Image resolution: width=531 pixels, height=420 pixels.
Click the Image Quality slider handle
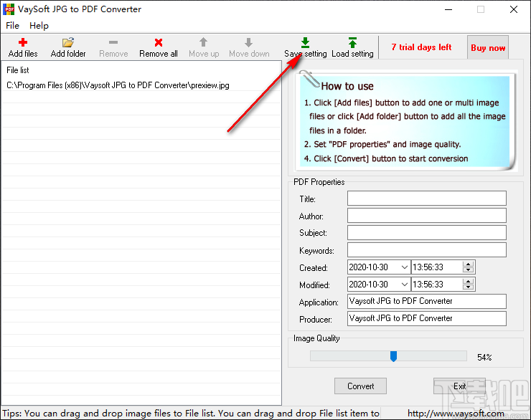393,356
